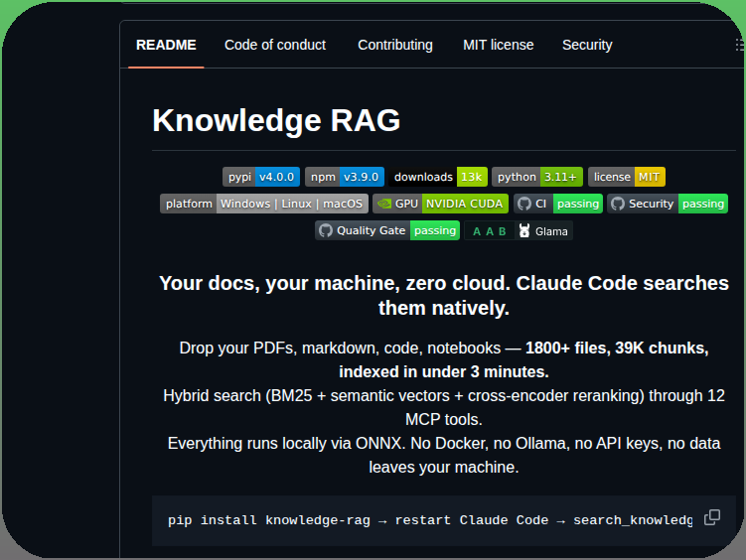Open the Quality Gate passing badge
The height and width of the screenshot is (560, 746).
click(x=387, y=230)
